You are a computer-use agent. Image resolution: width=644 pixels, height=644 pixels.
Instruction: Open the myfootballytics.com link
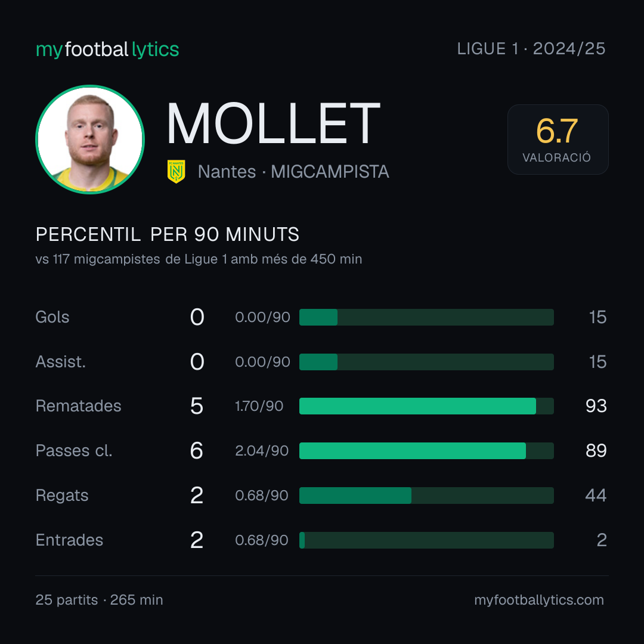point(539,600)
